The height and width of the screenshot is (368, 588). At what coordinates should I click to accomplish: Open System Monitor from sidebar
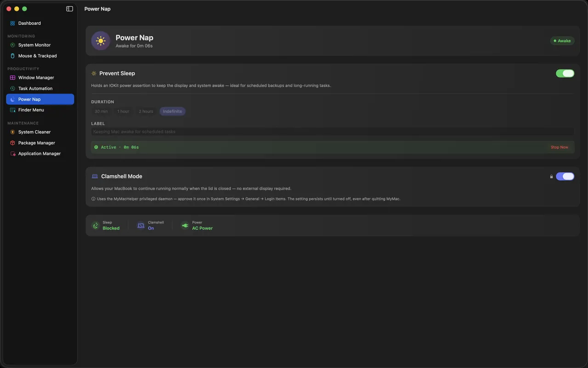pyautogui.click(x=40, y=45)
